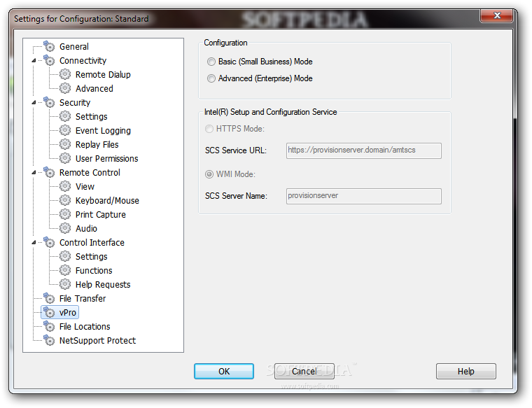Image resolution: width=532 pixels, height=408 pixels.
Task: Open User Permissions settings
Action: pyautogui.click(x=106, y=158)
